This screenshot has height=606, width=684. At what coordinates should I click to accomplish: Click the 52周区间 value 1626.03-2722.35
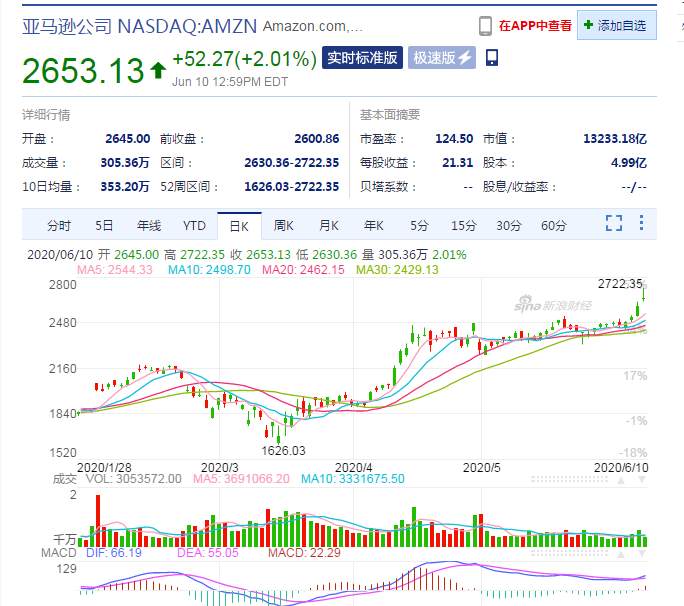tap(291, 187)
